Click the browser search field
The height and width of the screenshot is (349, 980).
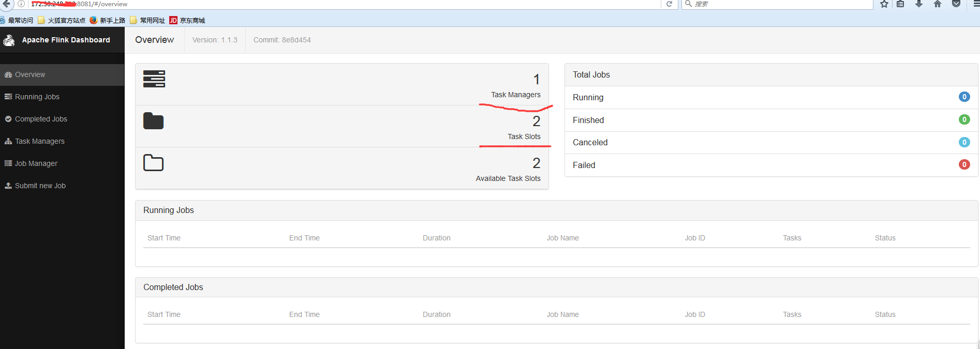777,4
